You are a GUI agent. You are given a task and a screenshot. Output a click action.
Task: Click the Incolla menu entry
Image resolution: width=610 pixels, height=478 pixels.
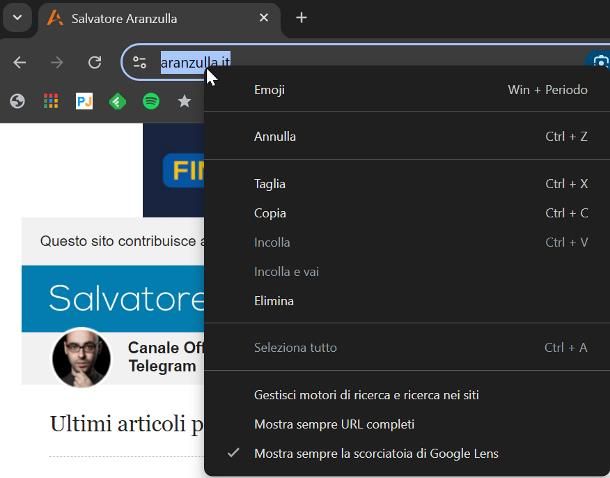point(407,242)
